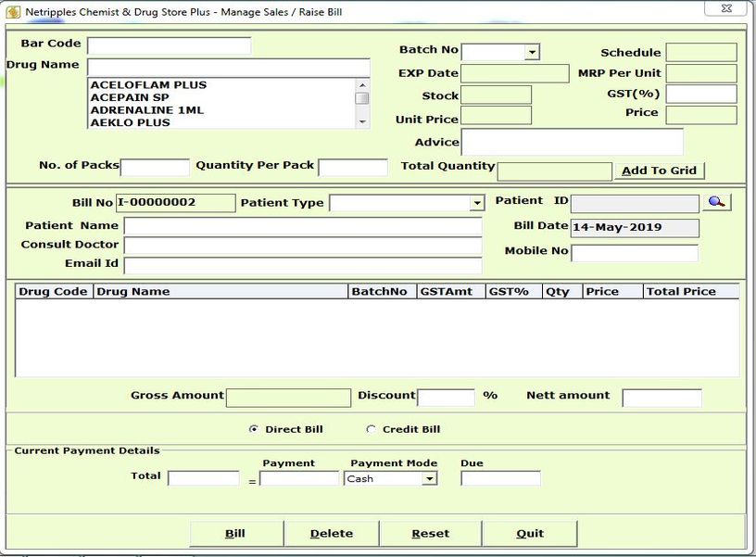This screenshot has height=557, width=756.
Task: Click the GST% column header
Action: coord(514,291)
